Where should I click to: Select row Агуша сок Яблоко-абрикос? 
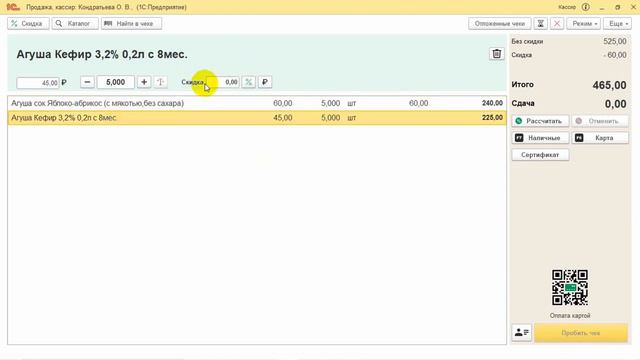click(257, 103)
